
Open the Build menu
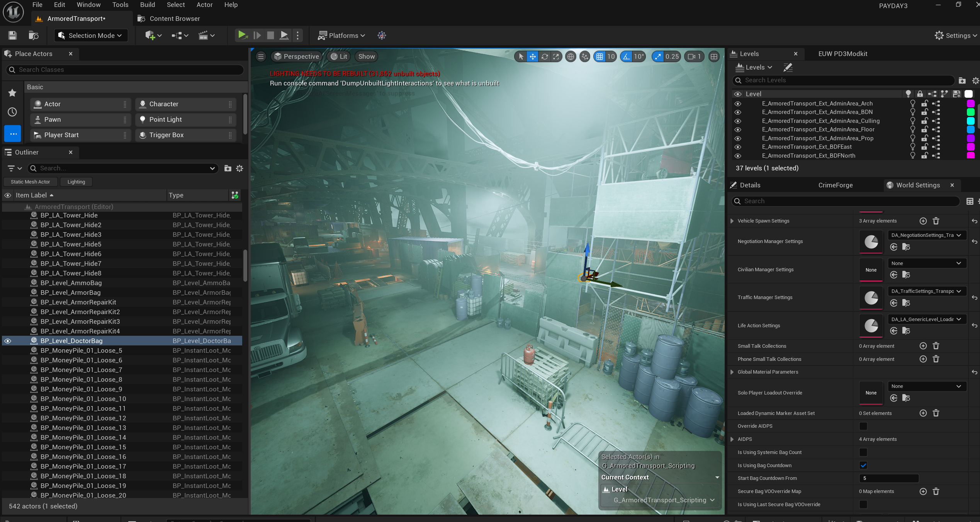click(x=147, y=5)
